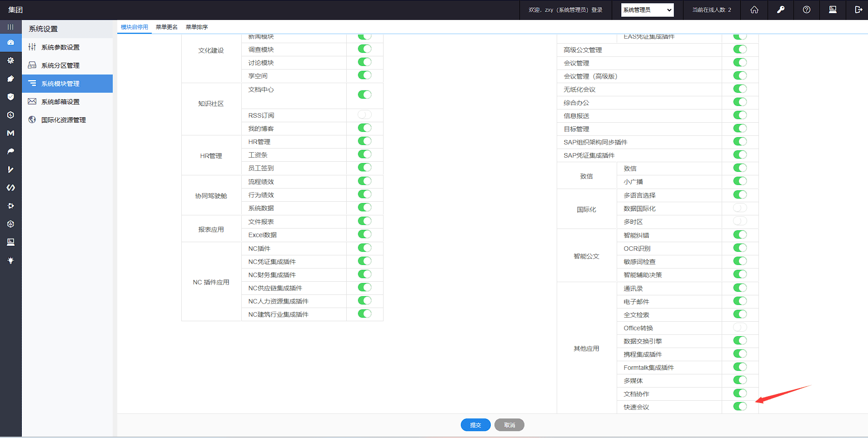The width and height of the screenshot is (868, 438).
Task: Disable the 快速会议 switch
Action: coord(740,406)
